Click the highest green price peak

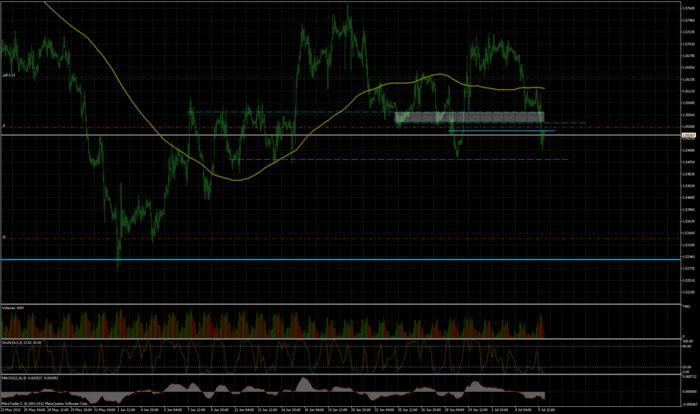[x=347, y=6]
